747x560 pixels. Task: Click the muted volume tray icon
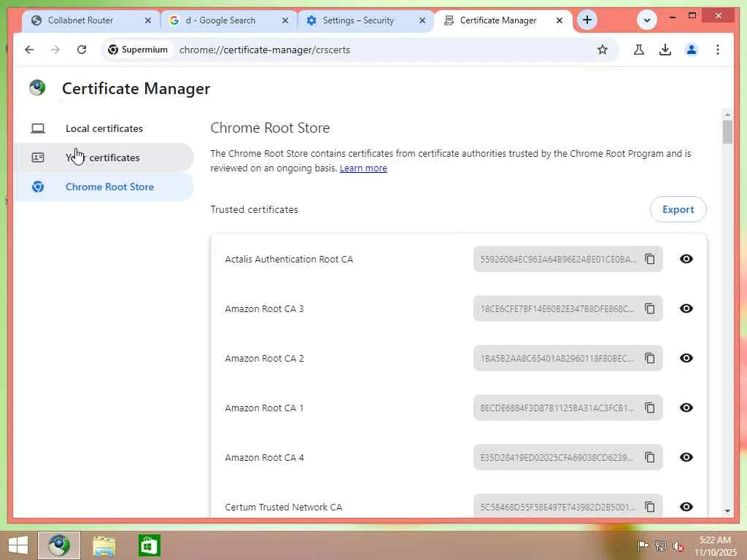pyautogui.click(x=678, y=545)
